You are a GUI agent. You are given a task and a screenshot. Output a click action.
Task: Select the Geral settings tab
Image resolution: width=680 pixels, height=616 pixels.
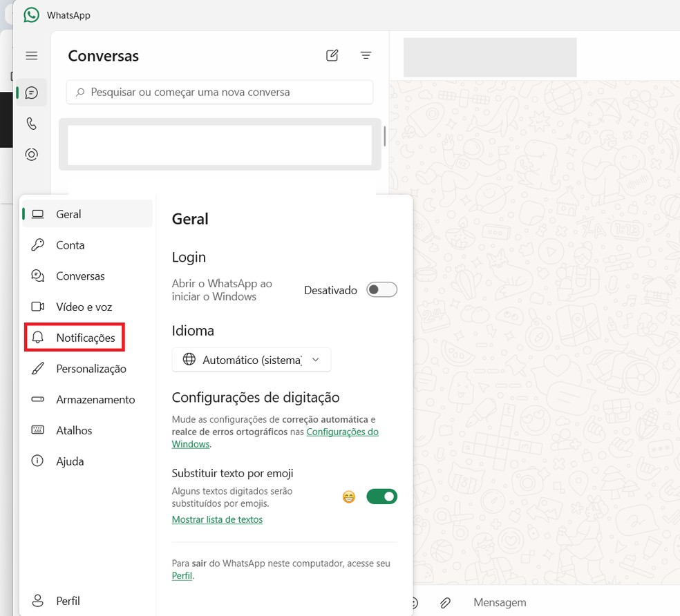[87, 214]
